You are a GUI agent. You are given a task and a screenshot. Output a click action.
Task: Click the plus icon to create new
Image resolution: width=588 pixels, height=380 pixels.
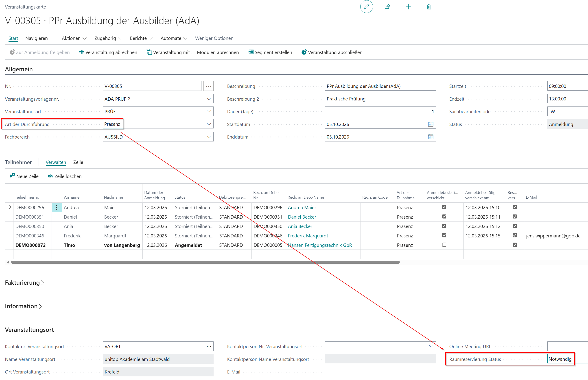coord(408,7)
